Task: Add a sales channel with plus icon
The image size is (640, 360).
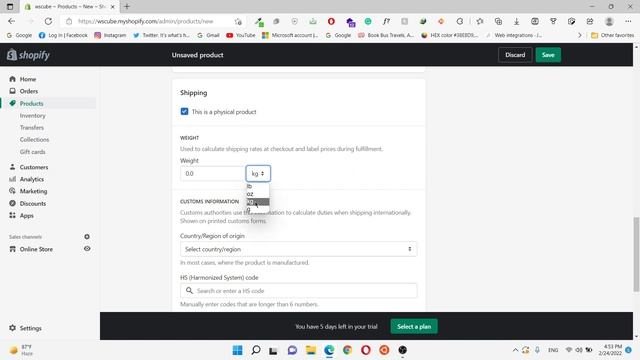Action: (x=87, y=237)
